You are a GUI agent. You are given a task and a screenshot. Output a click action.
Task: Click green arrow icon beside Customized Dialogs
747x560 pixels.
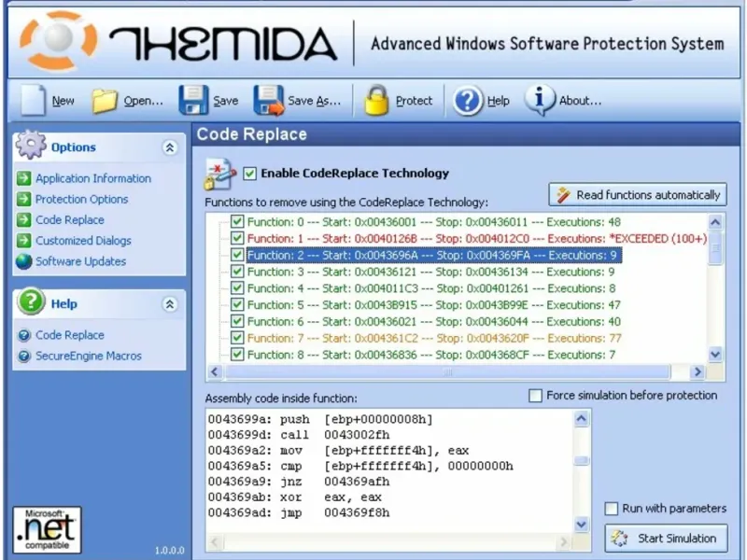coord(24,241)
